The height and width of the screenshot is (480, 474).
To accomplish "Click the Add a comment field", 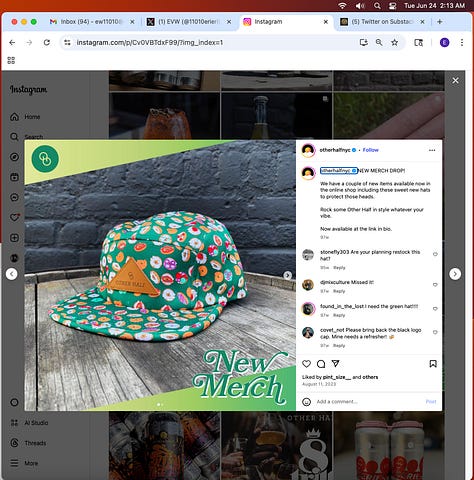I will (x=368, y=402).
